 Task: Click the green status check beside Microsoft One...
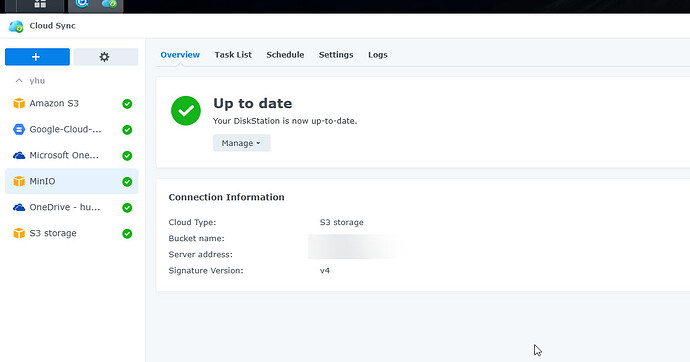127,156
